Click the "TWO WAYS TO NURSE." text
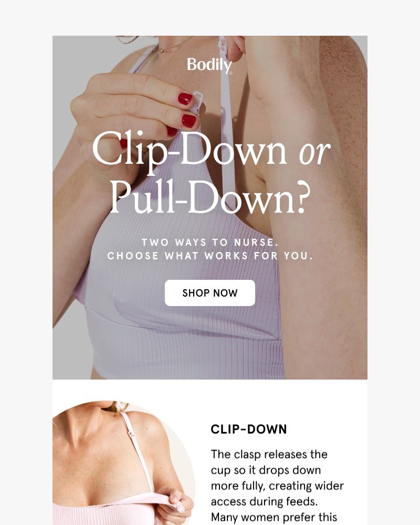The image size is (420, 525). [x=210, y=242]
